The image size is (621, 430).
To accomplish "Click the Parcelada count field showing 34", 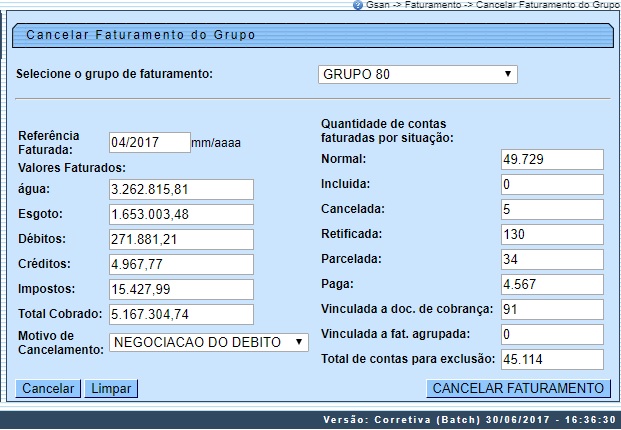I will coord(552,259).
